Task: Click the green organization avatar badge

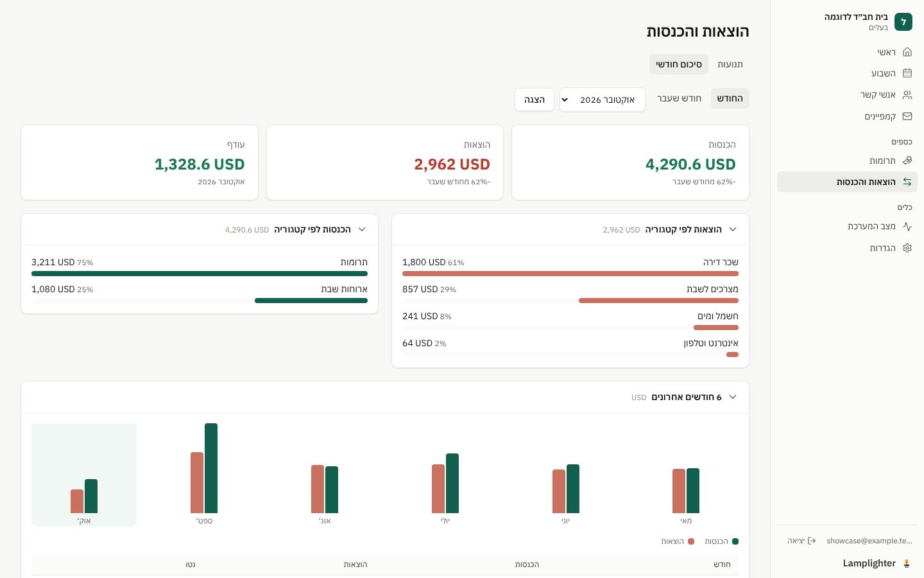Action: click(903, 22)
